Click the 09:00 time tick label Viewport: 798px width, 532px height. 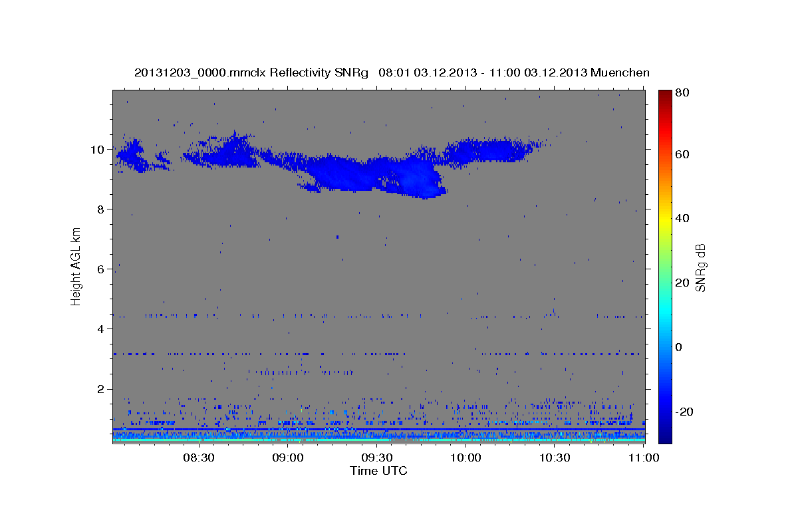click(288, 458)
